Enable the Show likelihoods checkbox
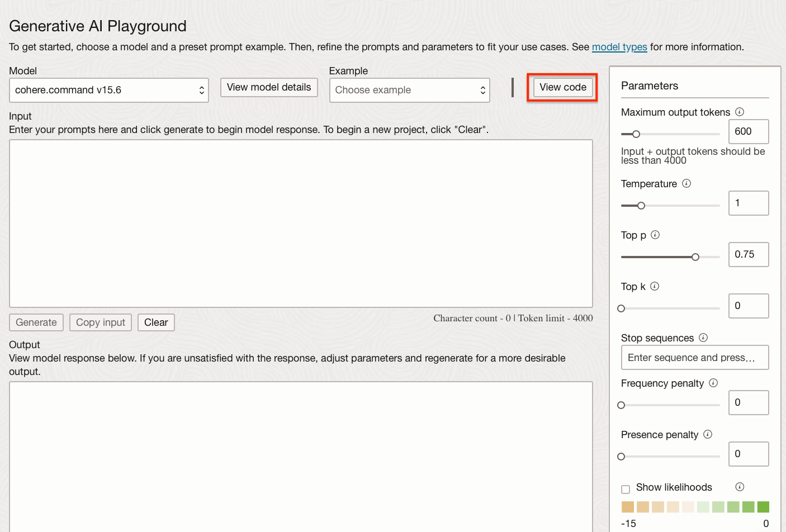This screenshot has height=532, width=786. (625, 488)
